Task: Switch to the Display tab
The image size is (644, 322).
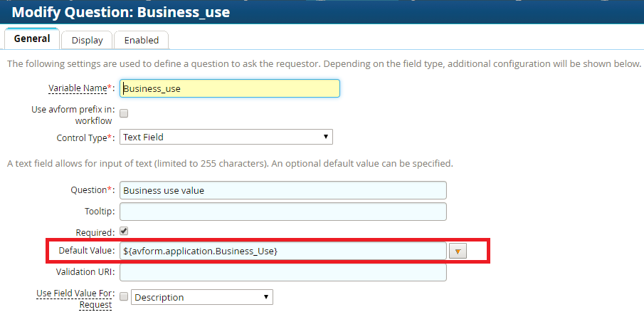Action: pos(87,40)
